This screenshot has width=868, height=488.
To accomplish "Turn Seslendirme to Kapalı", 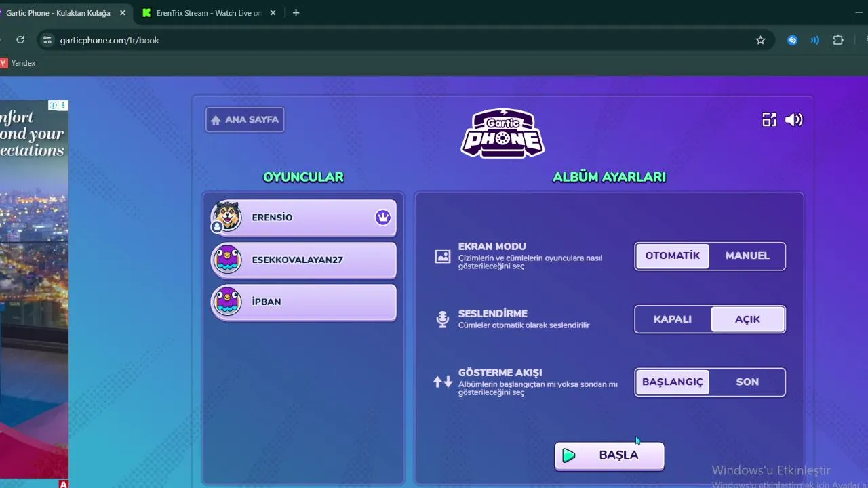I will tap(673, 319).
